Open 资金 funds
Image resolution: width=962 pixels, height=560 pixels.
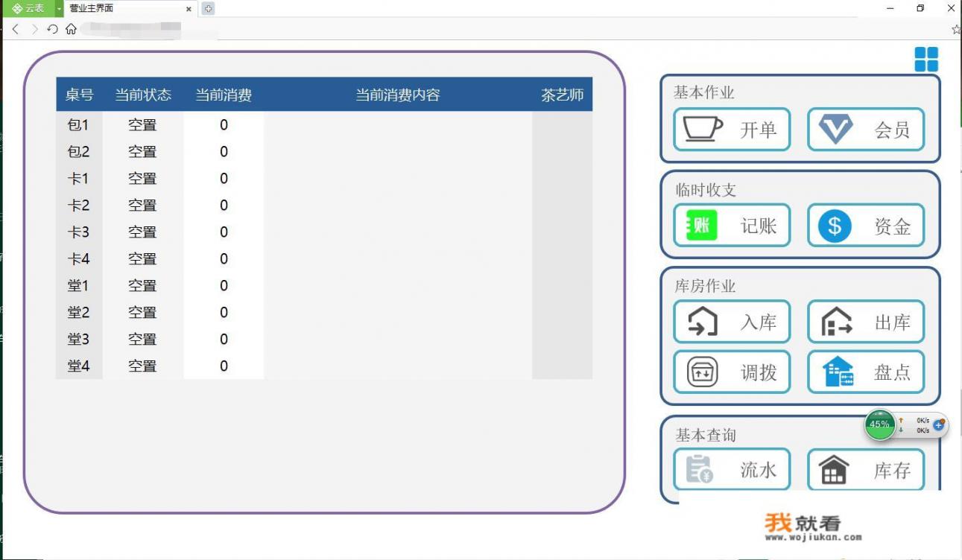[866, 226]
